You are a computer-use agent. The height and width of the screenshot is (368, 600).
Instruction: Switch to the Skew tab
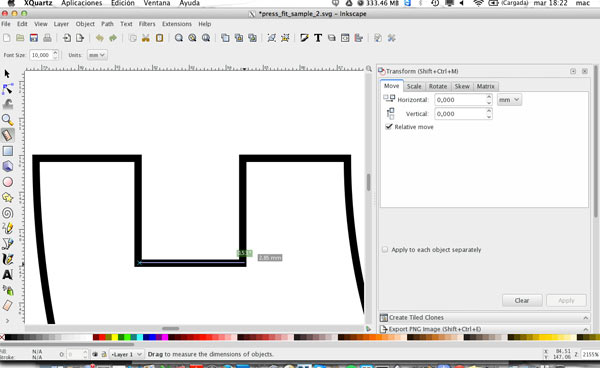(462, 86)
